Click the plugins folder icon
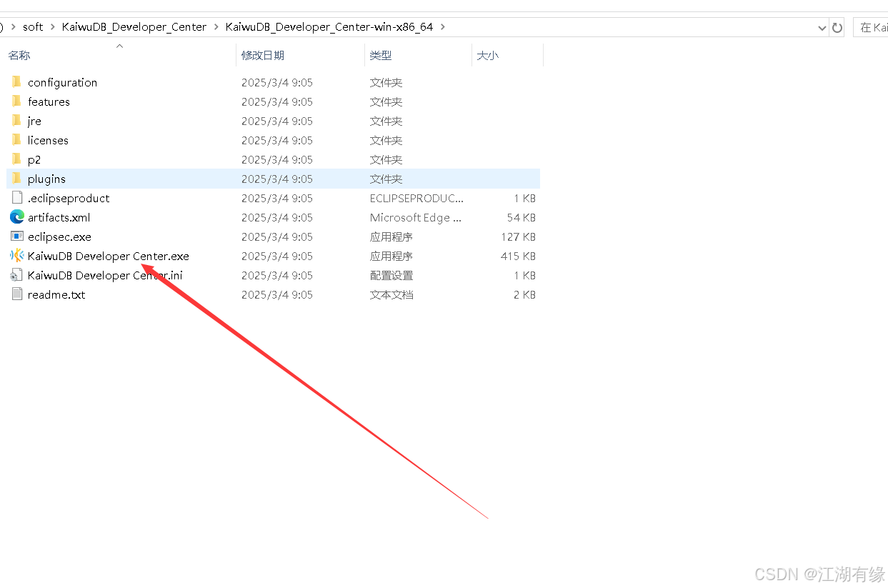Viewport: 888px width, 588px height. [17, 179]
